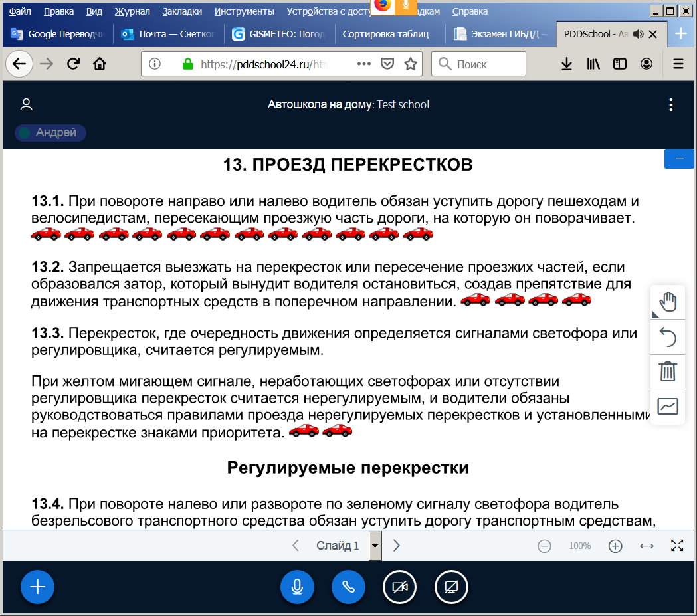Reload the current page

point(73,64)
